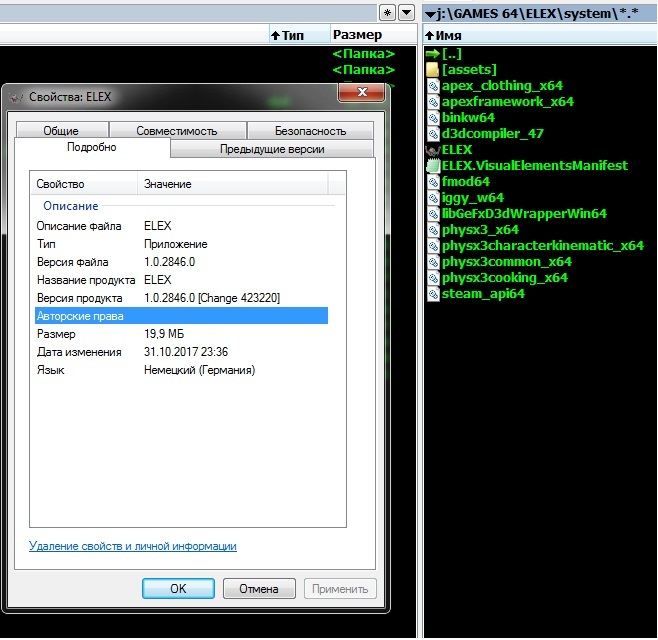658x640 pixels.
Task: Select the Подробно tab
Action: click(x=92, y=147)
